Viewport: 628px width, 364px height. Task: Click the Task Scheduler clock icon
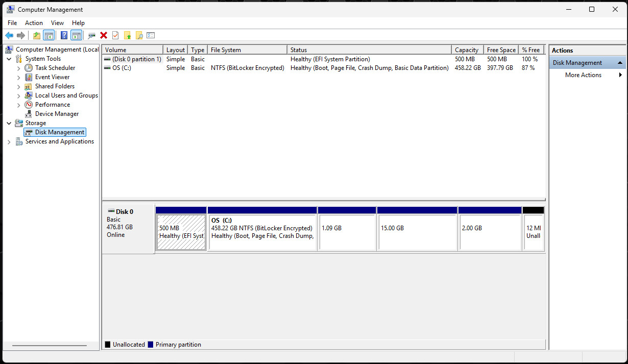[x=29, y=68]
